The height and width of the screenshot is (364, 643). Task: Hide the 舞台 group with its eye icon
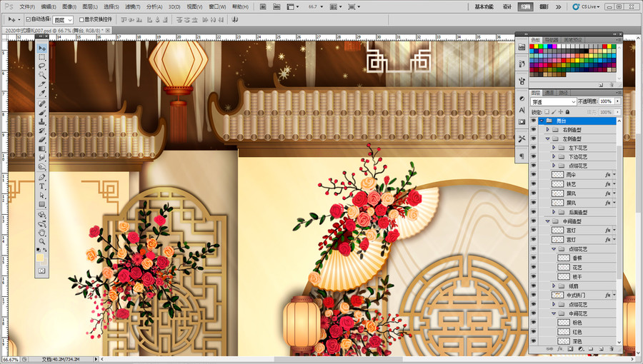tap(534, 121)
